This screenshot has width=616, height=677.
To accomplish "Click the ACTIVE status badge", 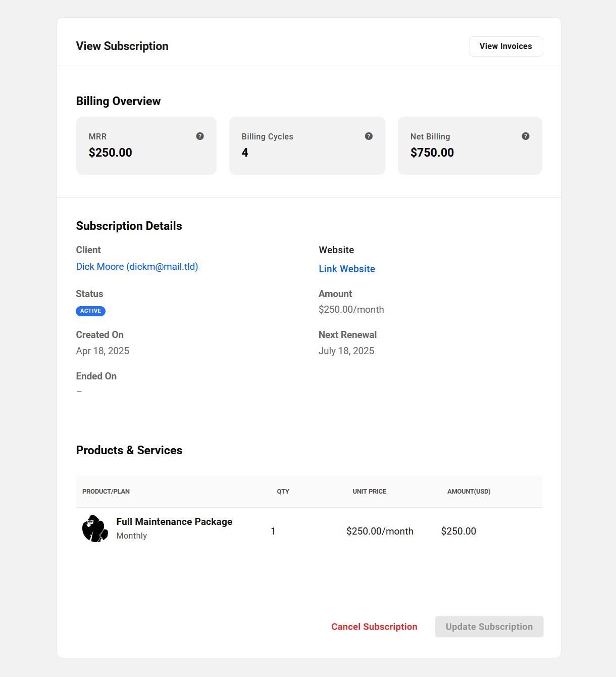I will (91, 311).
